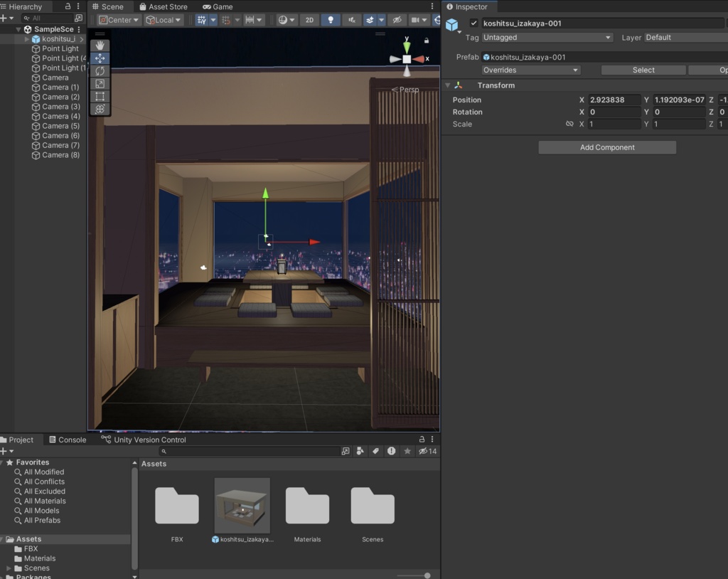Toggle Scene view lighting
Viewport: 728px width, 579px height.
[330, 20]
